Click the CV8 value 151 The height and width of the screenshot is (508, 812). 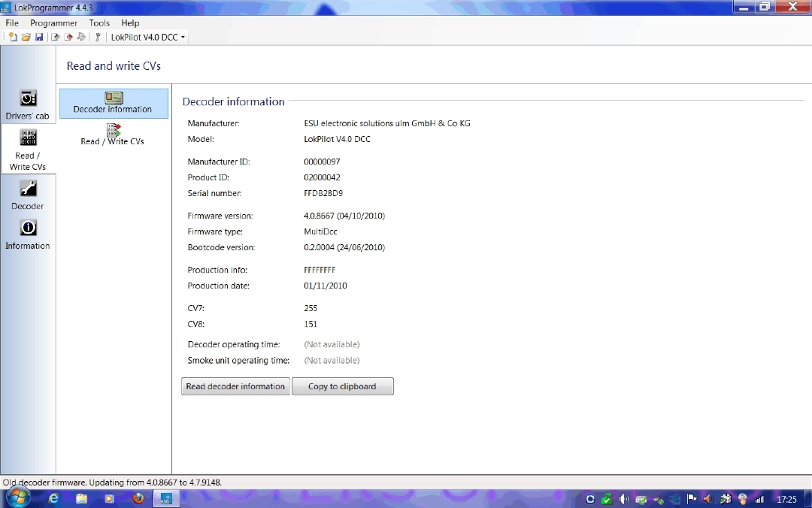311,324
